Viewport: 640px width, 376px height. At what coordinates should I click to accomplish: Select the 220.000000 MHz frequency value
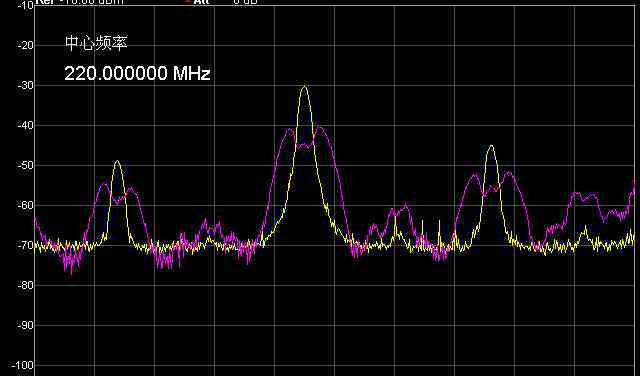[x=137, y=73]
